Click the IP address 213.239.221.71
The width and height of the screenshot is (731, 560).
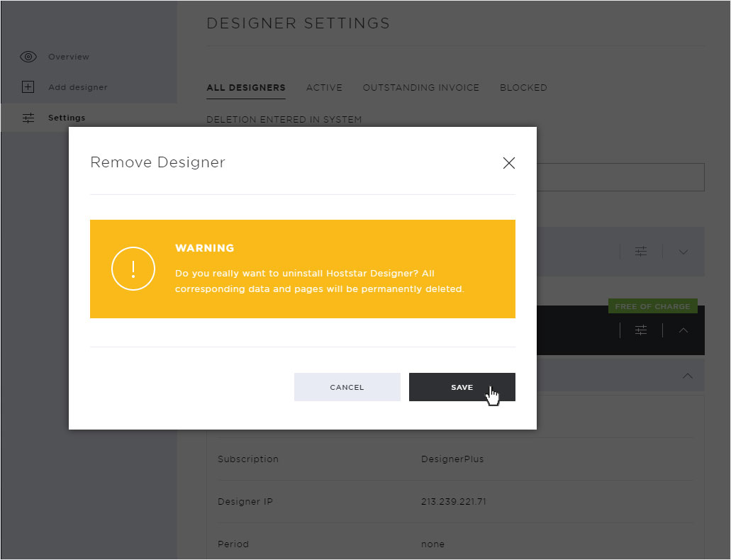pos(454,502)
